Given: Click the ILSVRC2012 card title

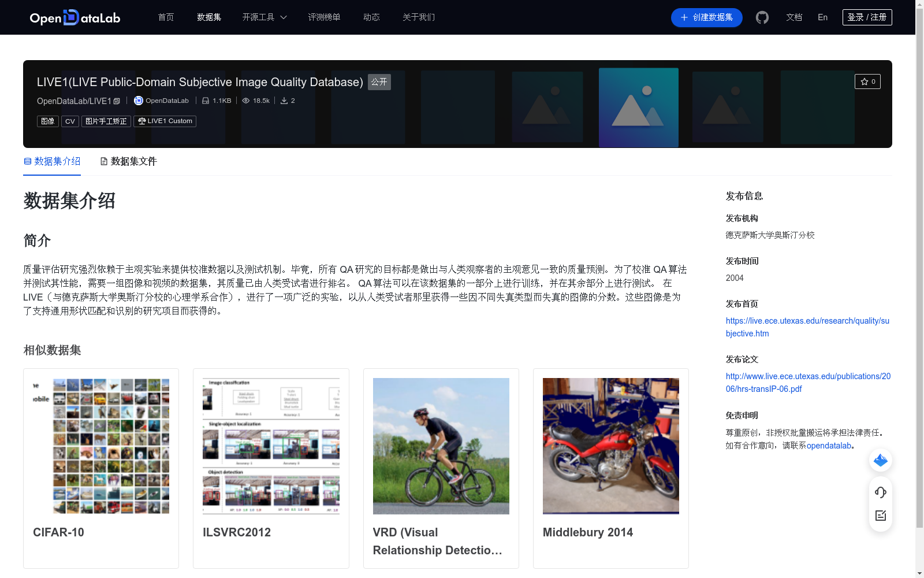Looking at the screenshot, I should coord(237,532).
